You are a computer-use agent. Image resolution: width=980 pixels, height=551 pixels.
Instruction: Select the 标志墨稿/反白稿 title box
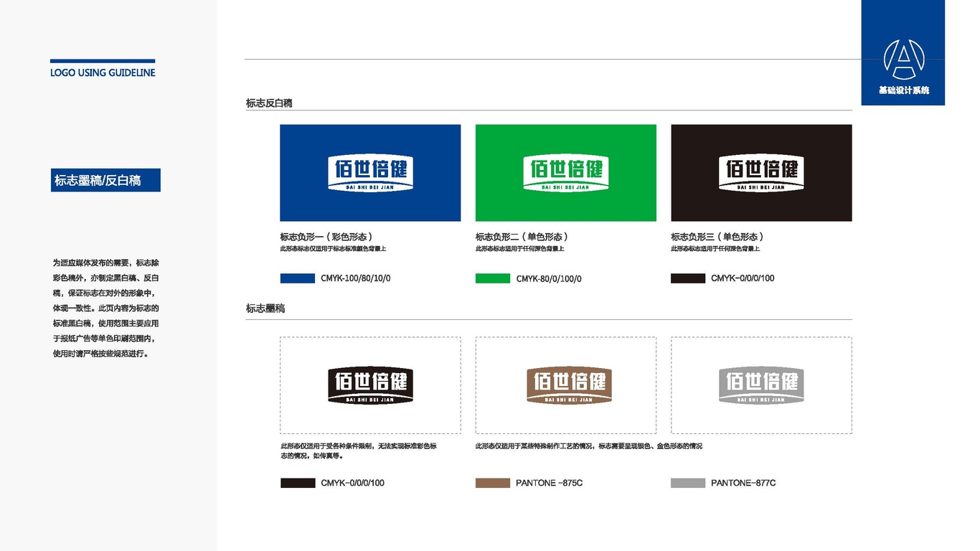[x=105, y=180]
